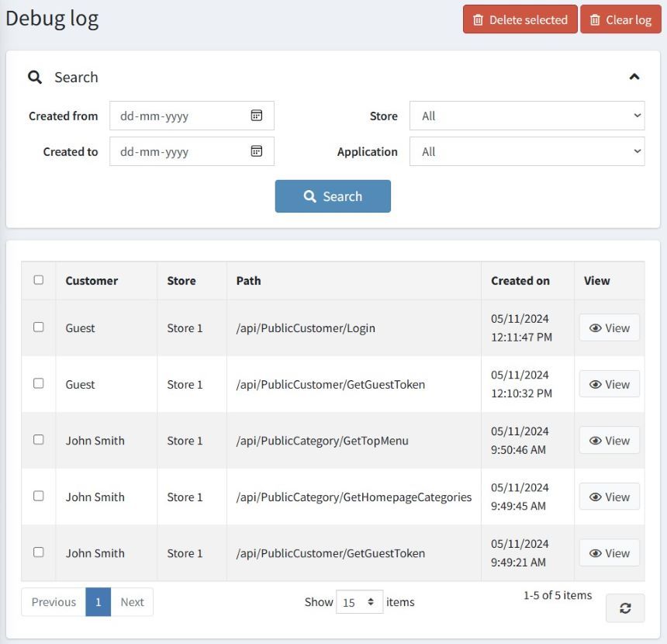667x644 pixels.
Task: Refresh the debug log table
Action: (x=625, y=608)
